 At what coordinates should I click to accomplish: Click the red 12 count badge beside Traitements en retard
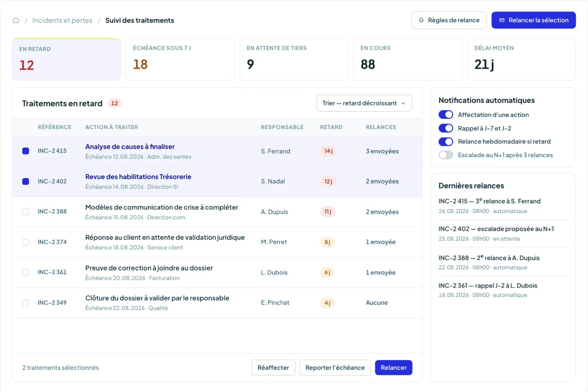point(114,103)
